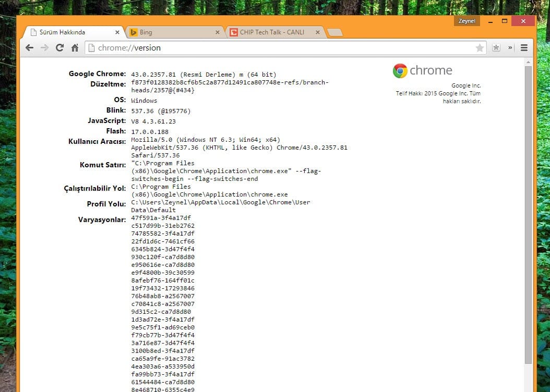Click variation 19f73432-17293846
This screenshot has width=550, height=392.
[x=163, y=288]
